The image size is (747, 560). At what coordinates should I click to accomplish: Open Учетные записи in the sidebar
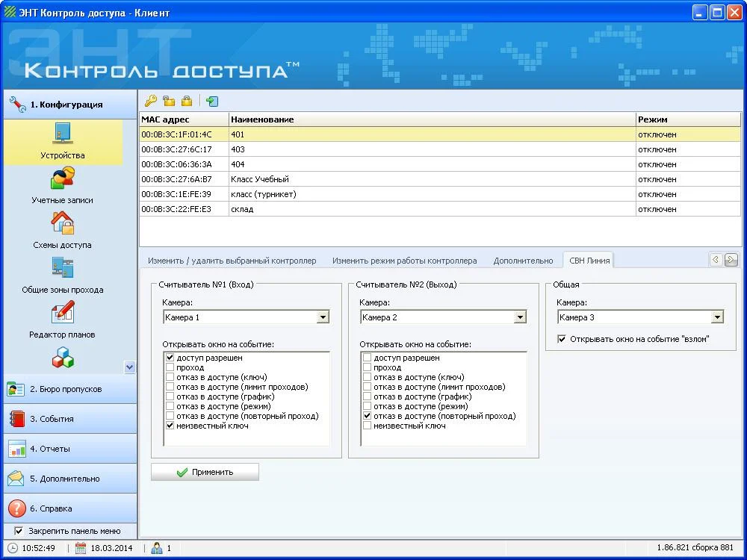(x=63, y=186)
